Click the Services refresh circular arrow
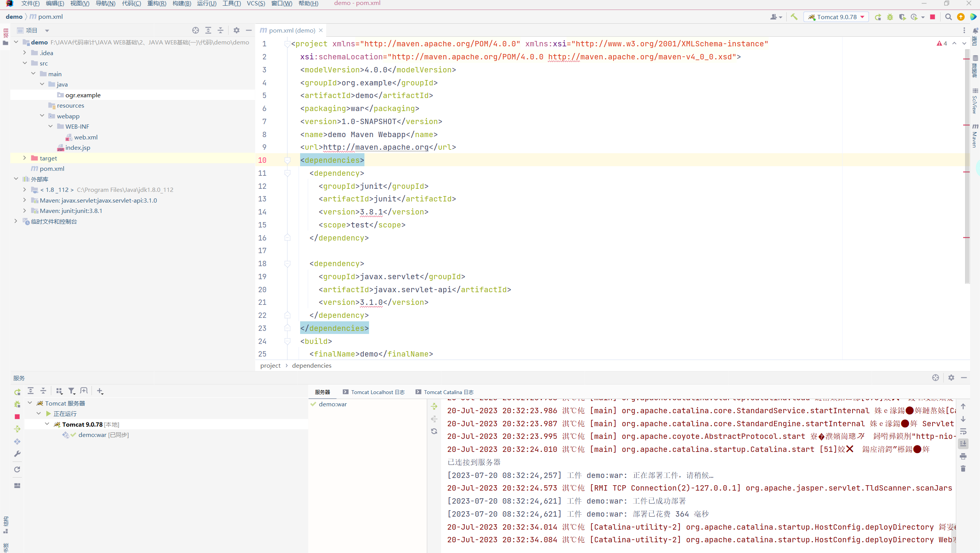 tap(17, 470)
